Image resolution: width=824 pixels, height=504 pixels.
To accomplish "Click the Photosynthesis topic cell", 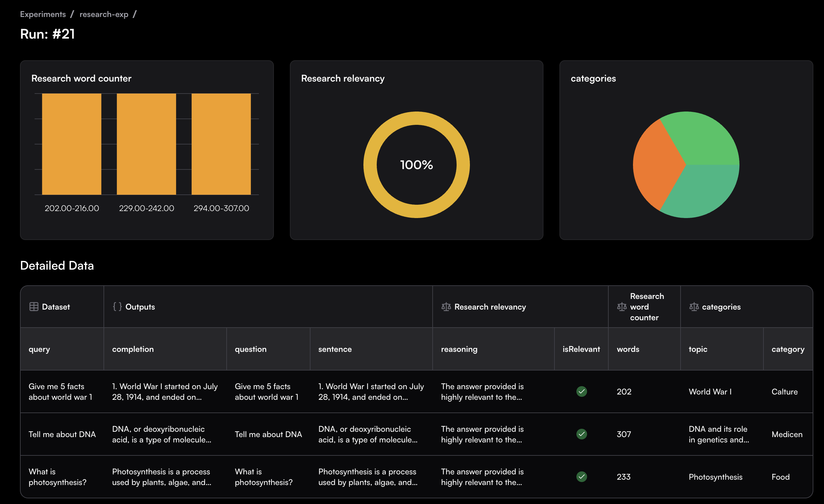I will click(715, 477).
